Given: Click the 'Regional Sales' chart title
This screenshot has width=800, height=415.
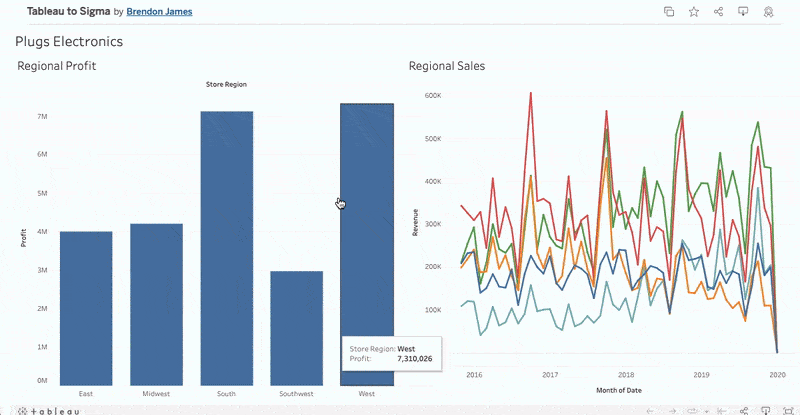Looking at the screenshot, I should 447,66.
